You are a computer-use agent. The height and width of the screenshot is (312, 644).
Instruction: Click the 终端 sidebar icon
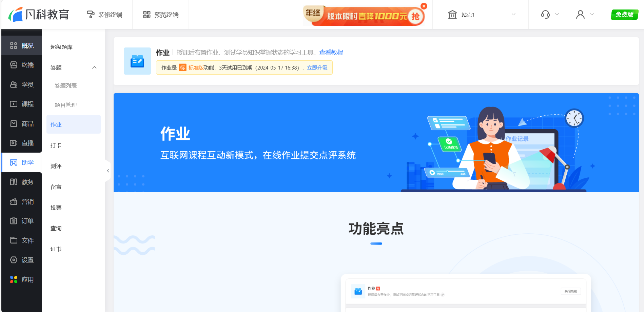point(14,65)
